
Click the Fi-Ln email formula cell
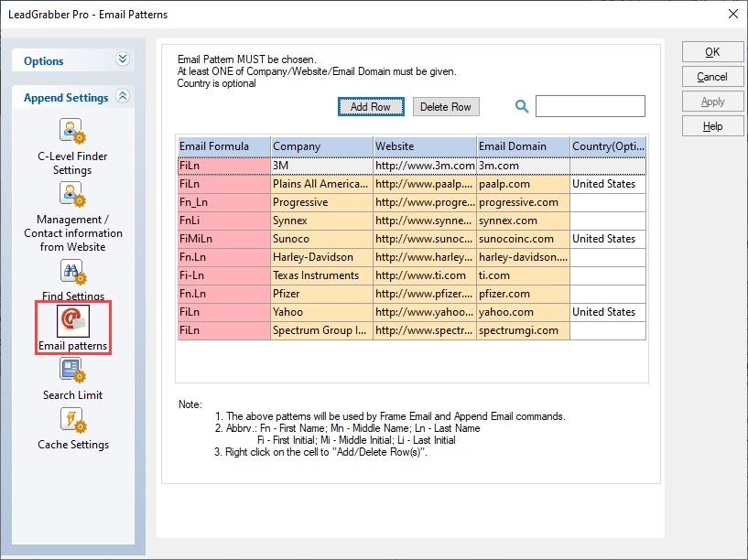(x=223, y=275)
